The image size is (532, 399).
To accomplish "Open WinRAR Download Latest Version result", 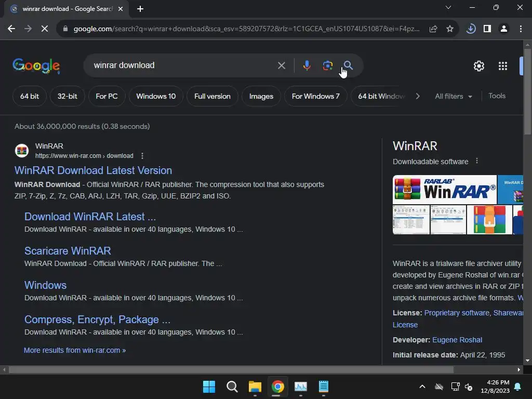I will click(x=93, y=170).
